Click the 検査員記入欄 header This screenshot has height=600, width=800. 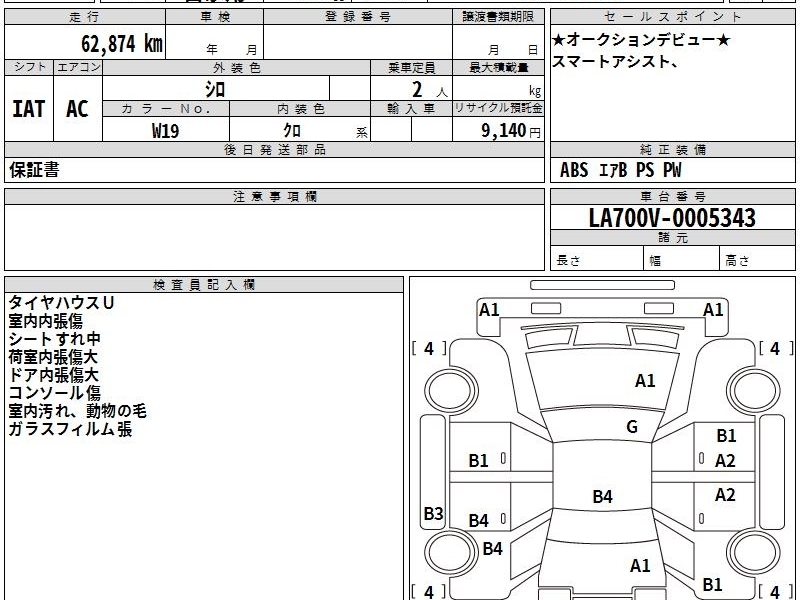[x=204, y=285]
